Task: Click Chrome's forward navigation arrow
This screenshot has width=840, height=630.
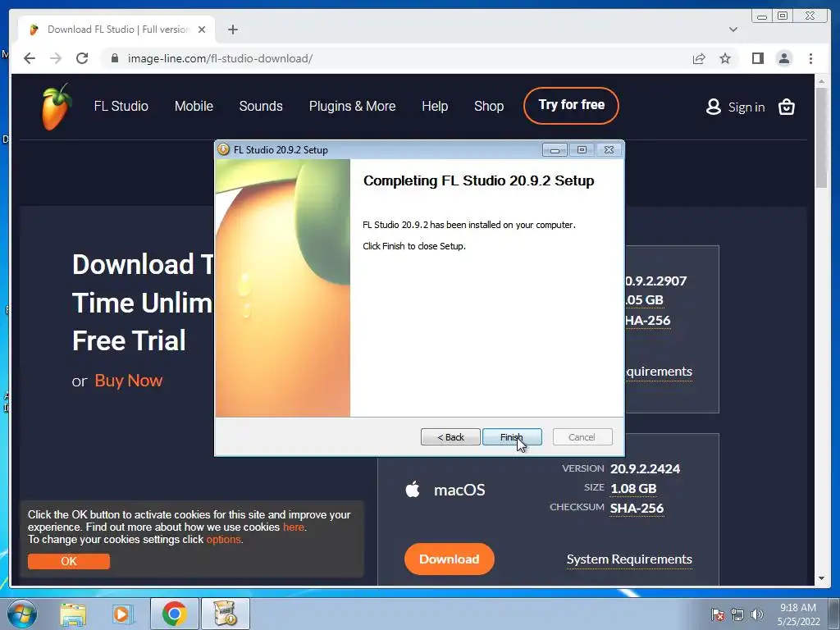Action: [x=56, y=58]
